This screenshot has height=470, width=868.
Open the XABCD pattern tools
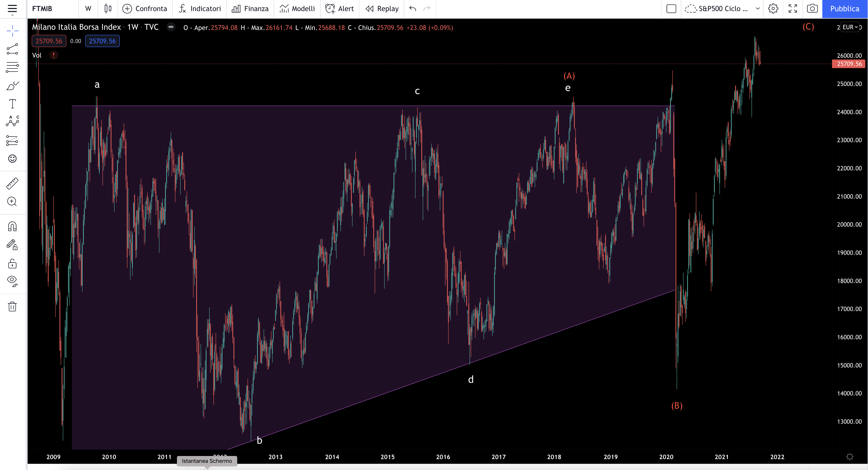click(12, 121)
